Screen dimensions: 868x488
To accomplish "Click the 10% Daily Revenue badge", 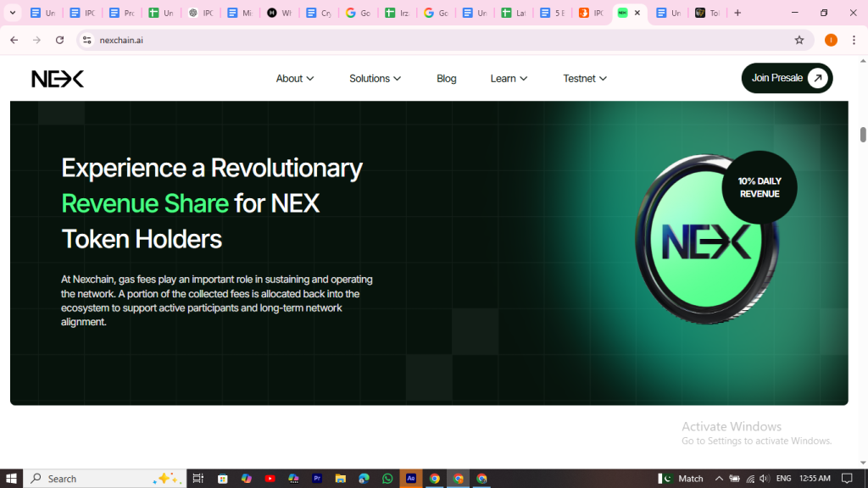I will tap(759, 187).
